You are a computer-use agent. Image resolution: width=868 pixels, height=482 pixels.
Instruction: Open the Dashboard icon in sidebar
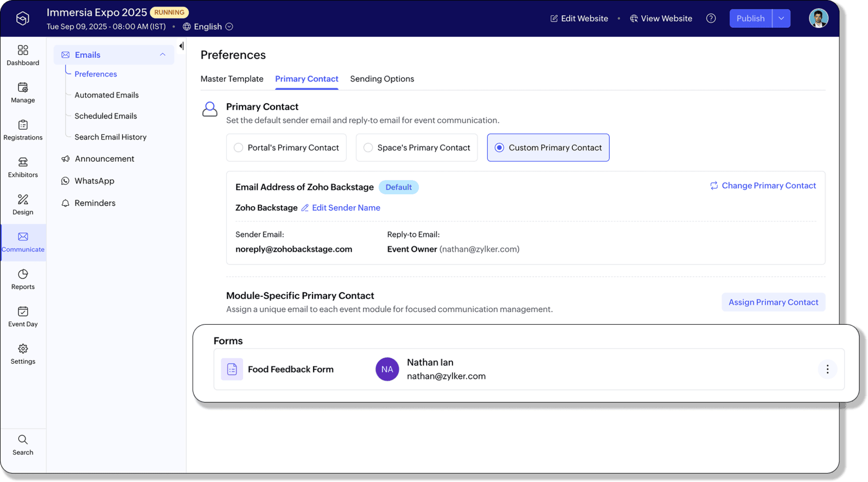[x=23, y=50]
